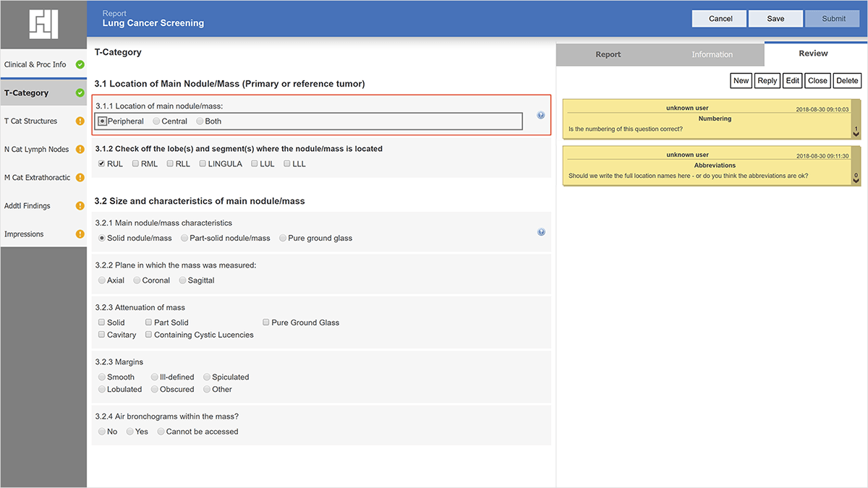Select Spiculated margins option
Screen dimensions: 868x488
pyautogui.click(x=207, y=377)
